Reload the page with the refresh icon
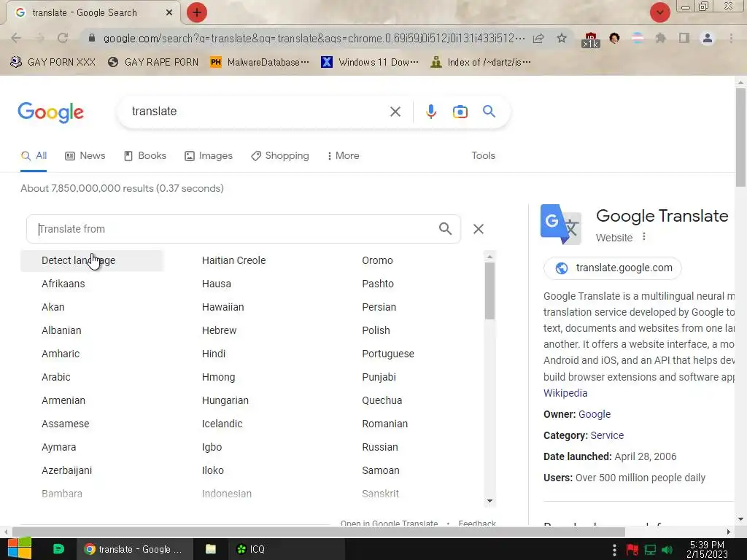The height and width of the screenshot is (560, 747). pos(63,38)
